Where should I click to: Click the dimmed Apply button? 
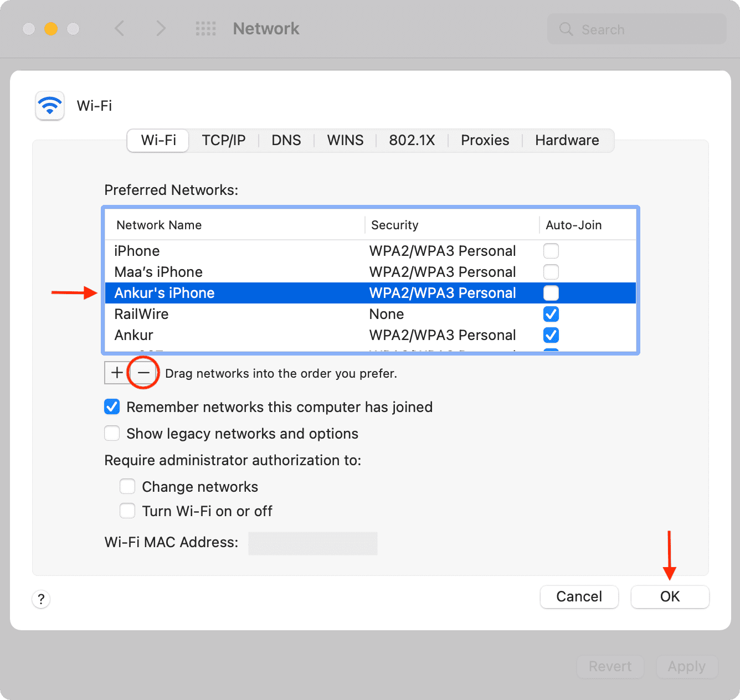[687, 666]
